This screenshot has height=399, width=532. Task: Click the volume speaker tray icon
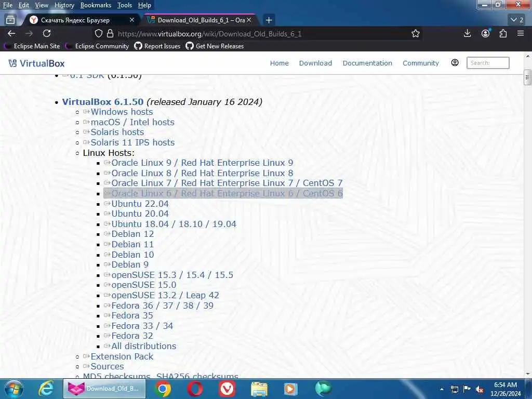pyautogui.click(x=480, y=390)
